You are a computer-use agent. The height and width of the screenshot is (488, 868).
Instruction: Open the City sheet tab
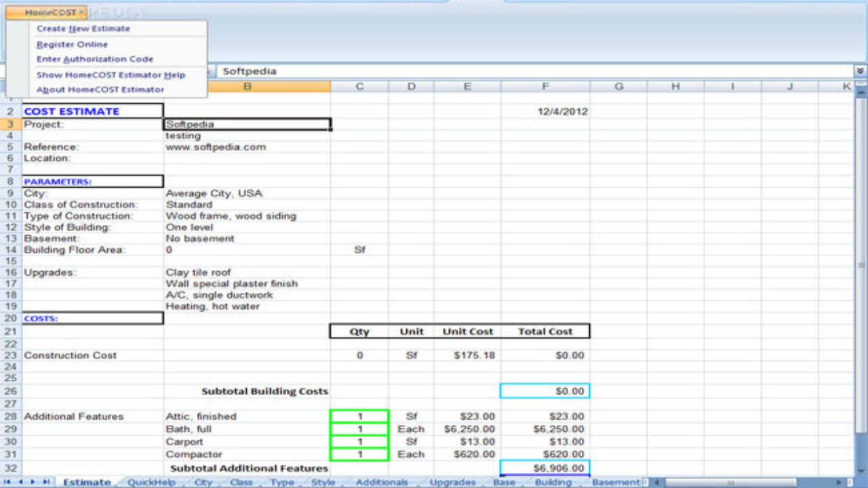203,483
